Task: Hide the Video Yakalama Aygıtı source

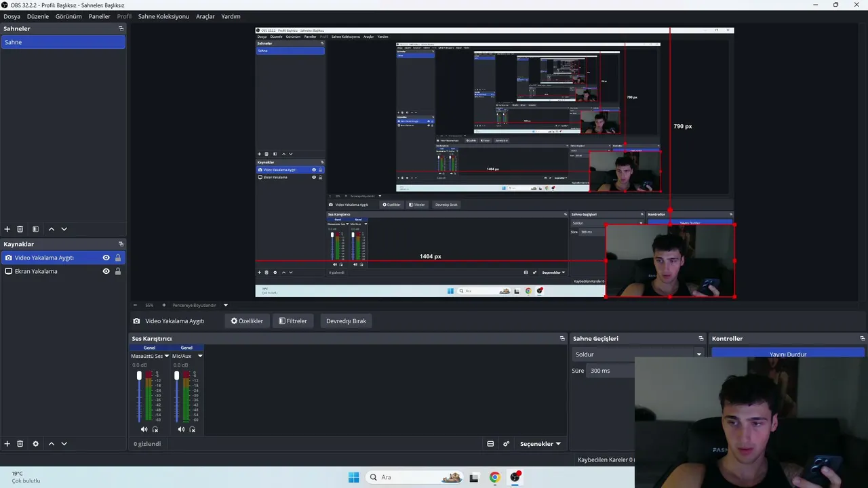Action: pyautogui.click(x=106, y=258)
